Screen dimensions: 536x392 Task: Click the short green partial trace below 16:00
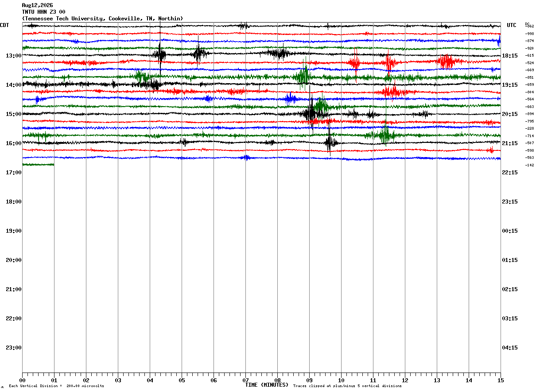(38, 165)
